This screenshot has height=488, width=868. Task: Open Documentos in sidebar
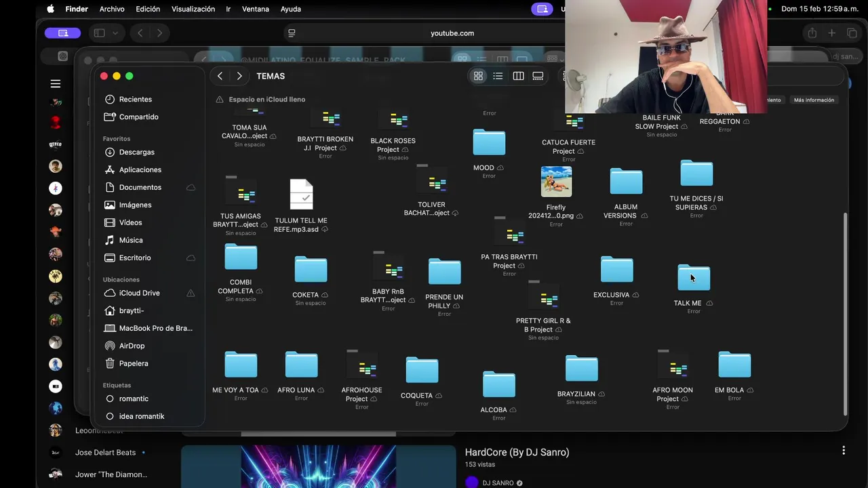click(140, 187)
